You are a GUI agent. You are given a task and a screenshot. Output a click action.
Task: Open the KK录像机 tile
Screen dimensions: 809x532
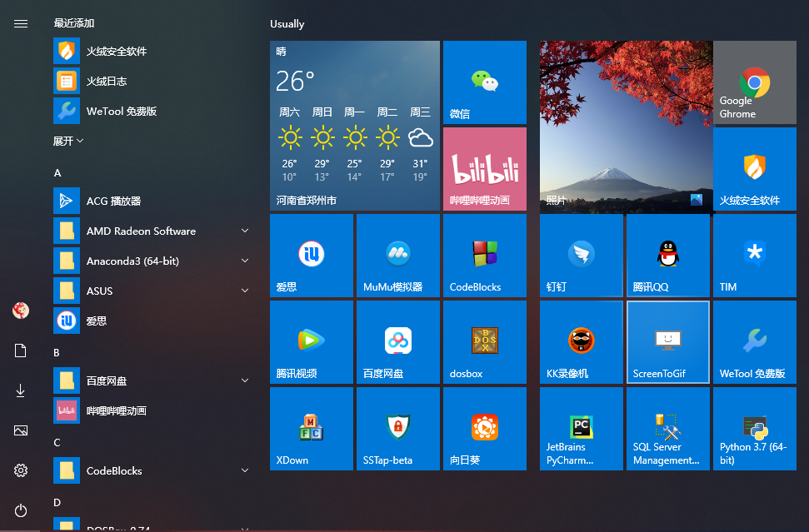click(581, 342)
